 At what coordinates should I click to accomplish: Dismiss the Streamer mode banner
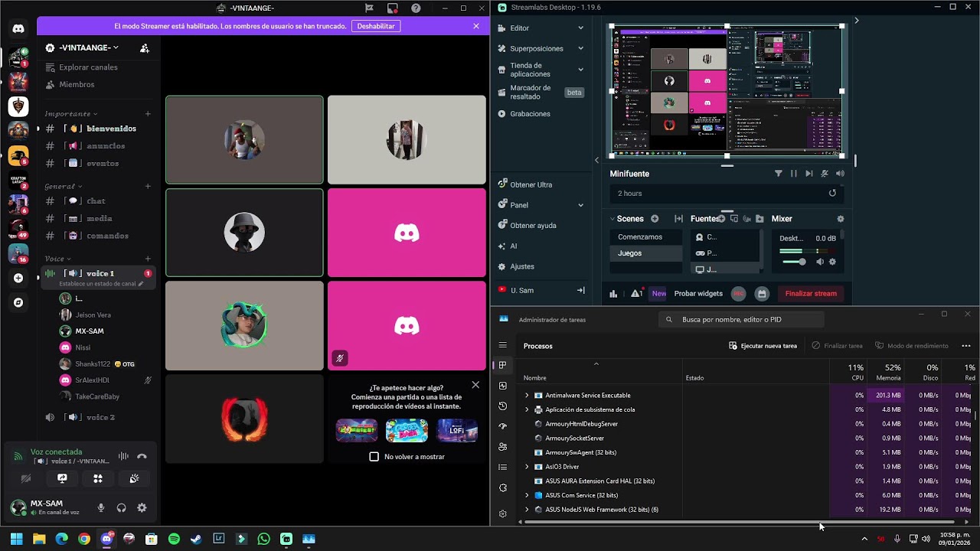[476, 26]
